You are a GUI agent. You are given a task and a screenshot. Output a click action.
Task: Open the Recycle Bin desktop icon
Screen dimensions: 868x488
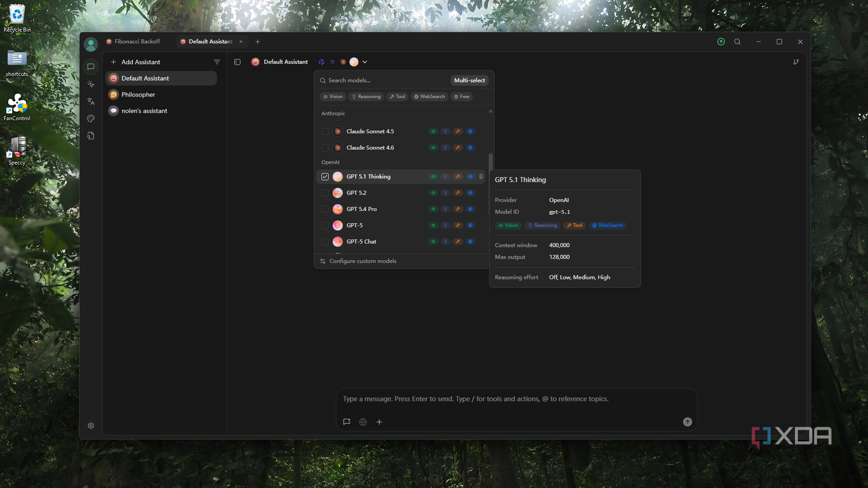pos(17,19)
